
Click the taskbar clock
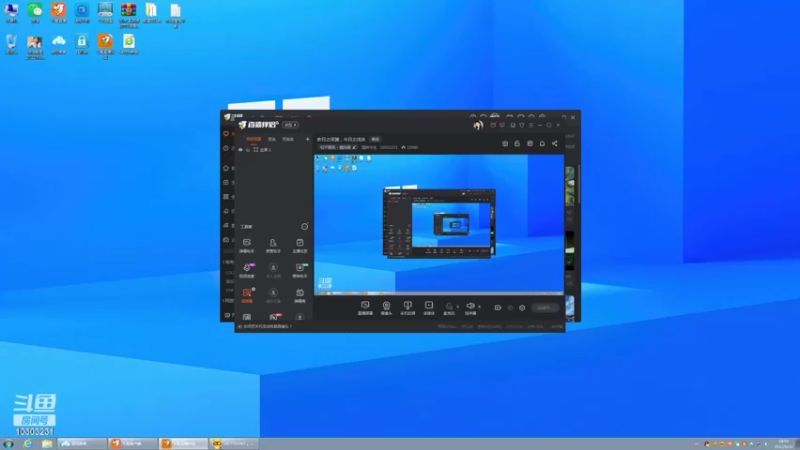[x=783, y=444]
